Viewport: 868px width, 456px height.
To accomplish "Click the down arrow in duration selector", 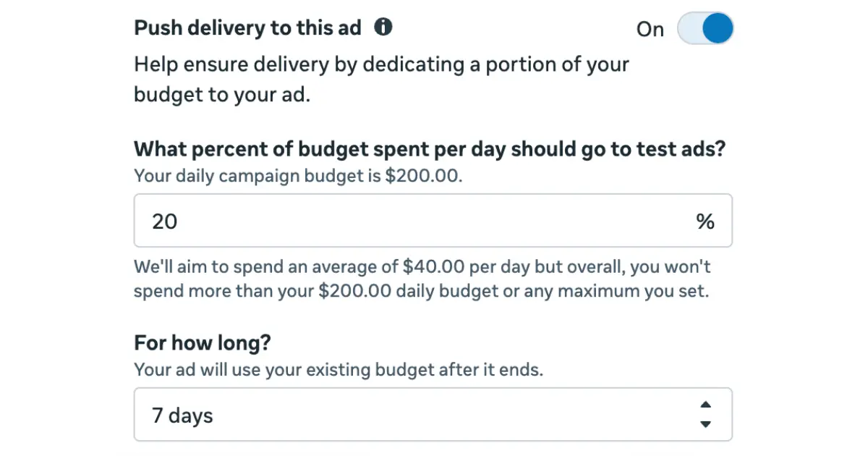I will pos(706,424).
